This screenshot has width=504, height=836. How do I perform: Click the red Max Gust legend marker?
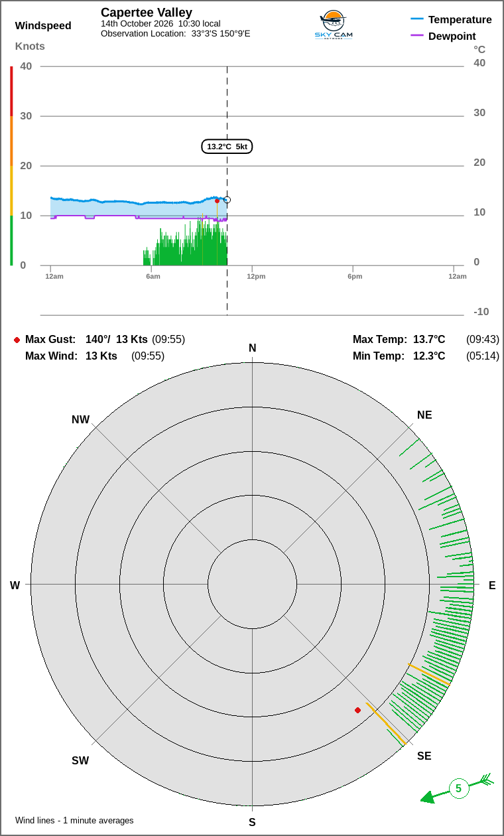(17, 340)
